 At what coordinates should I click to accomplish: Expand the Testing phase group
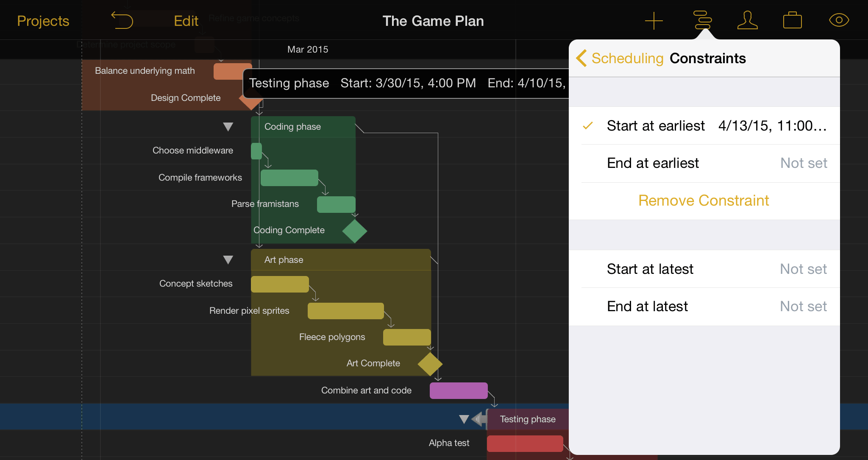click(464, 418)
